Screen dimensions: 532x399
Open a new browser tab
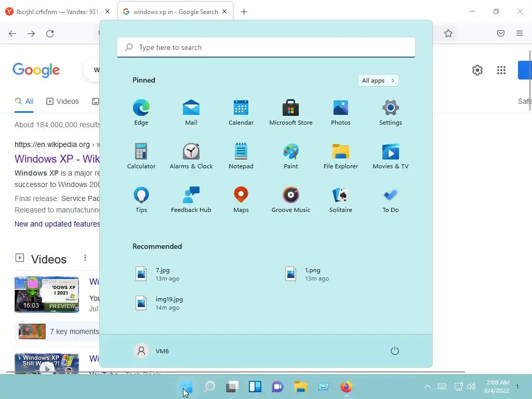click(x=244, y=11)
